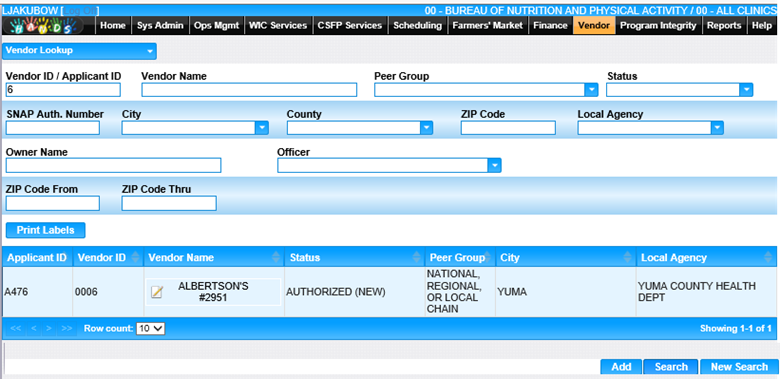Click the Add button
This screenshot has height=379, width=780.
click(x=621, y=367)
